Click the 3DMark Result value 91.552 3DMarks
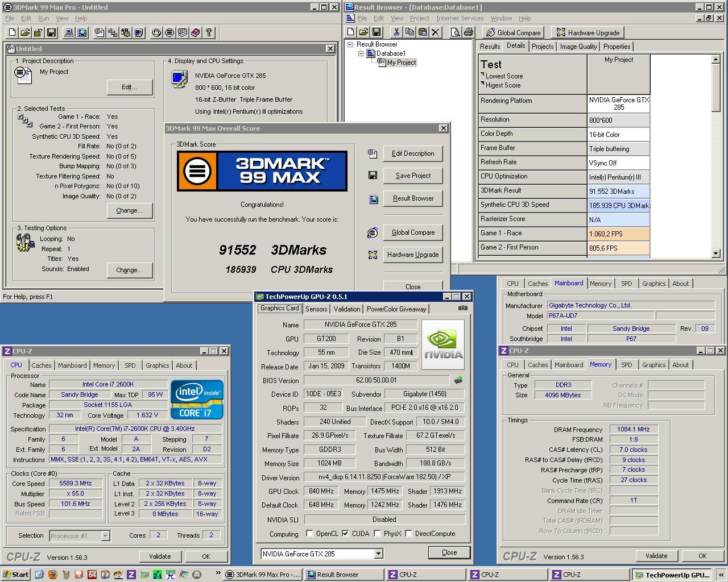Screen dimensions: 728x582 [x=619, y=191]
